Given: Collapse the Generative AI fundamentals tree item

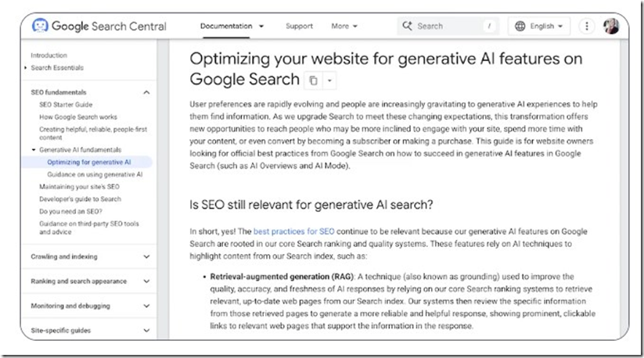Looking at the screenshot, I should click(34, 149).
